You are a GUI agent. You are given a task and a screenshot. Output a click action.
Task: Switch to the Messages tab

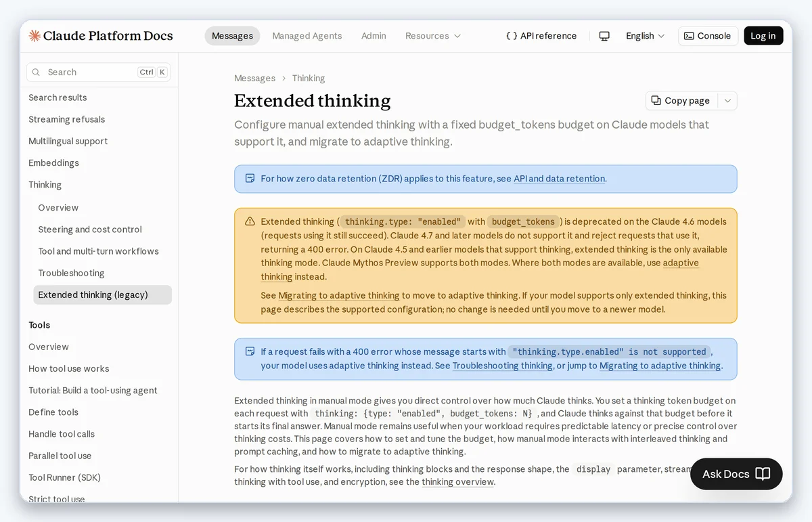tap(232, 36)
